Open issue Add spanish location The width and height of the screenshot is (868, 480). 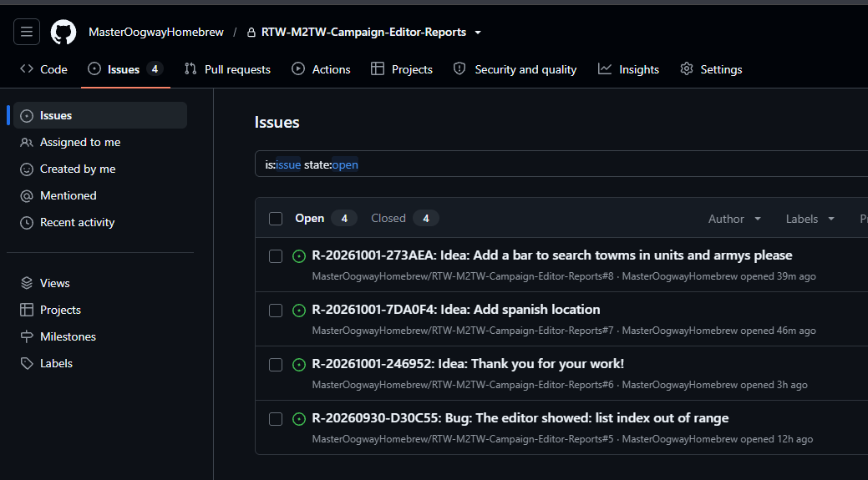[456, 309]
